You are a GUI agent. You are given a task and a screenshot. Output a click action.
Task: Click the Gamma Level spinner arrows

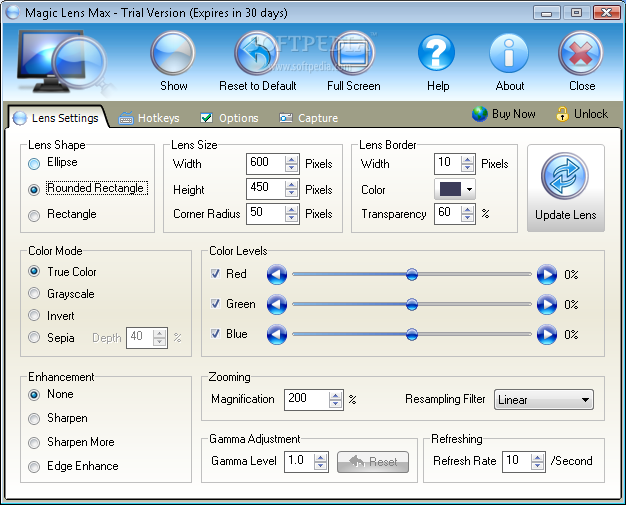(x=321, y=462)
